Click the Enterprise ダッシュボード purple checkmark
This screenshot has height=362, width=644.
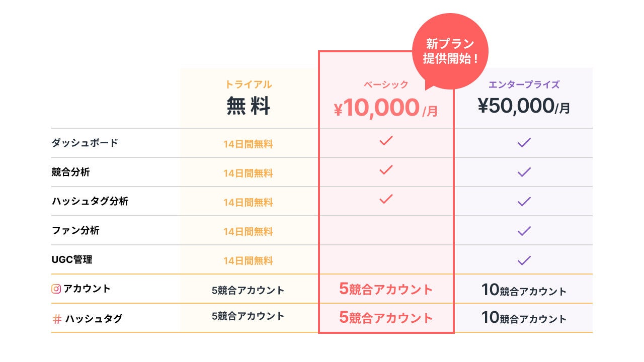click(x=524, y=143)
